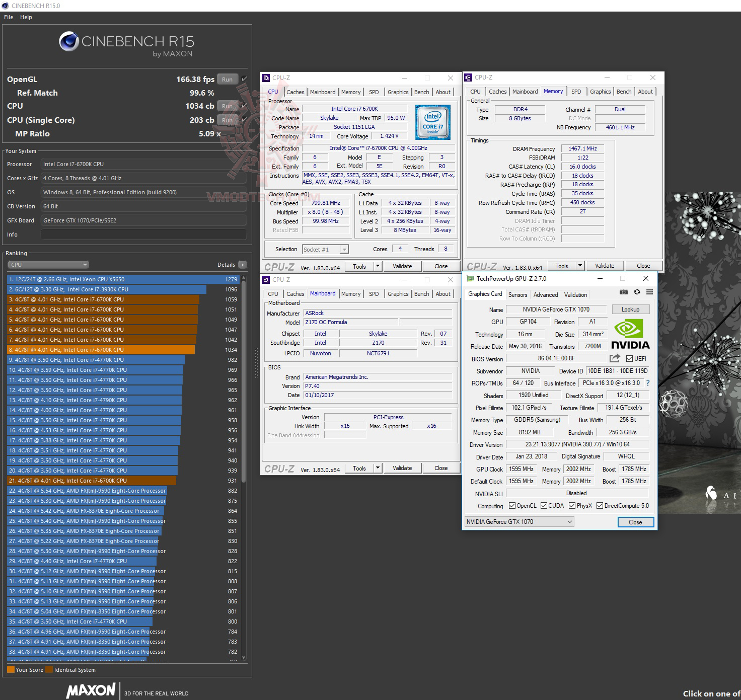Select ranking entry 8 with score 1034

(x=123, y=350)
